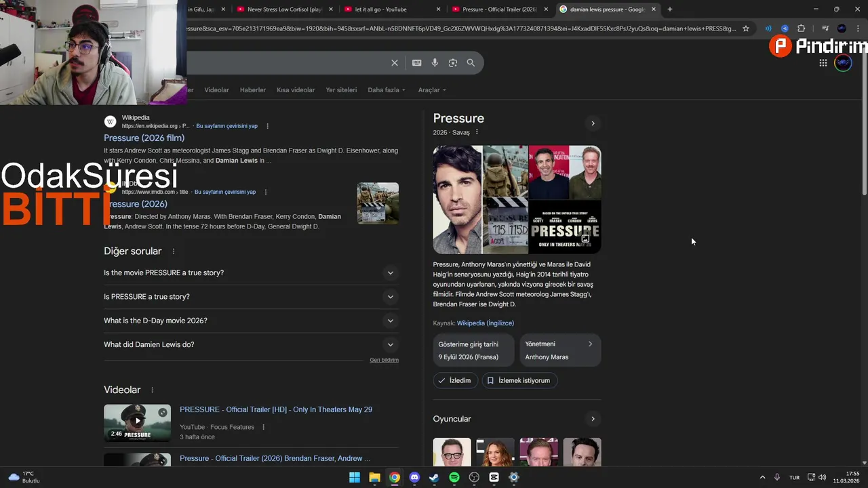The height and width of the screenshot is (488, 868).
Task: Open the Pressure movie poster image
Action: tap(565, 227)
